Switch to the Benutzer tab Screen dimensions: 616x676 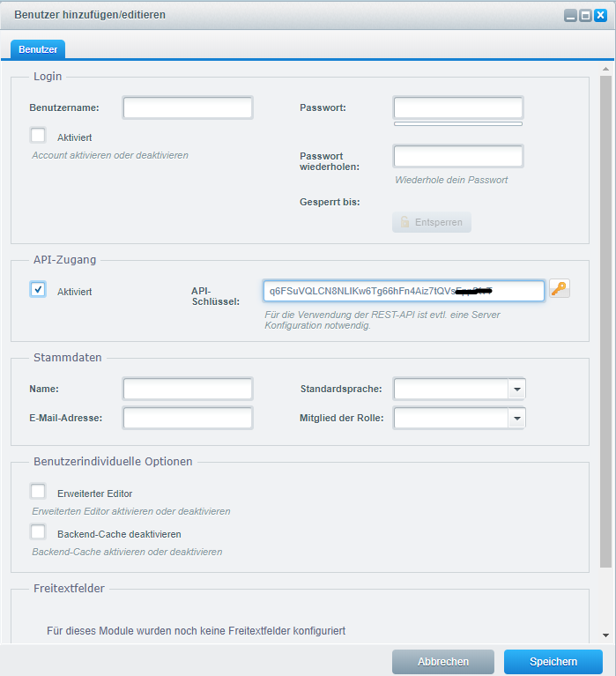point(38,49)
